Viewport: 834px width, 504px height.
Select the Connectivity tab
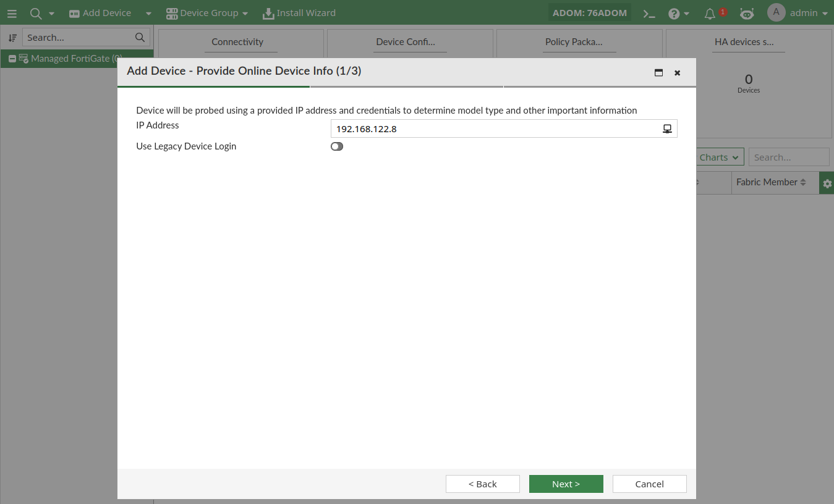point(237,42)
